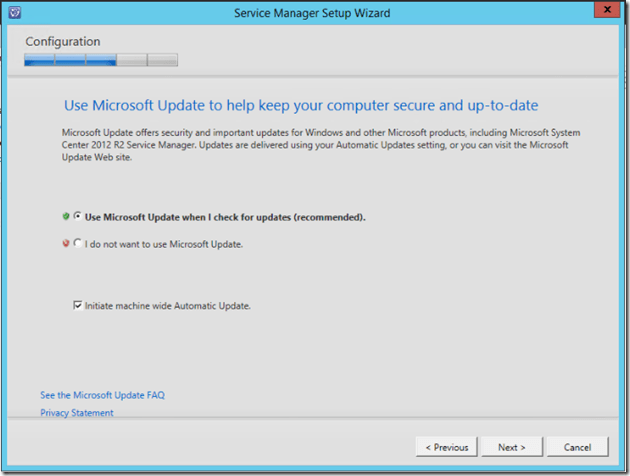Toggle Initiate machine wide Automatic Update checkbox
Screen dimensions: 630x476
(78, 306)
